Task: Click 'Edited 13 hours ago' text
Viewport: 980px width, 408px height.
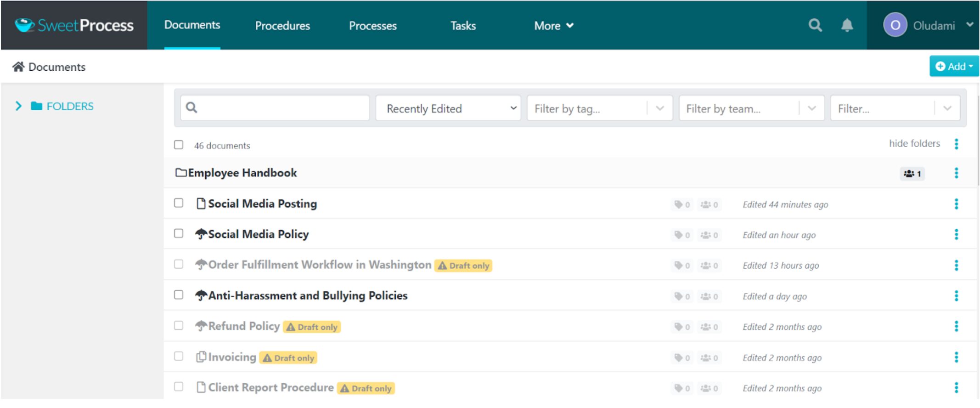Action: tap(781, 266)
